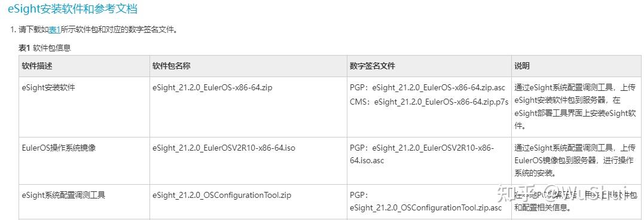Click the EulerOS操作系统镜像 description cell

tap(59, 148)
